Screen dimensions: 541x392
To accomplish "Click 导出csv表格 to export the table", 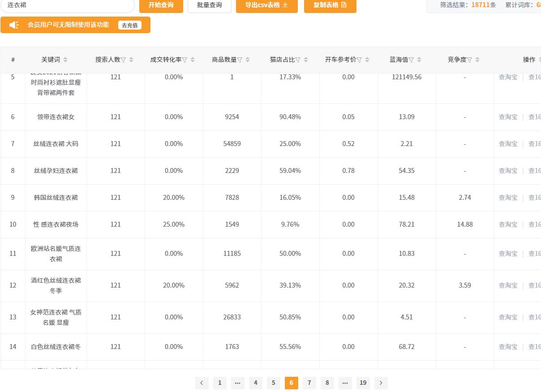I will point(266,5).
